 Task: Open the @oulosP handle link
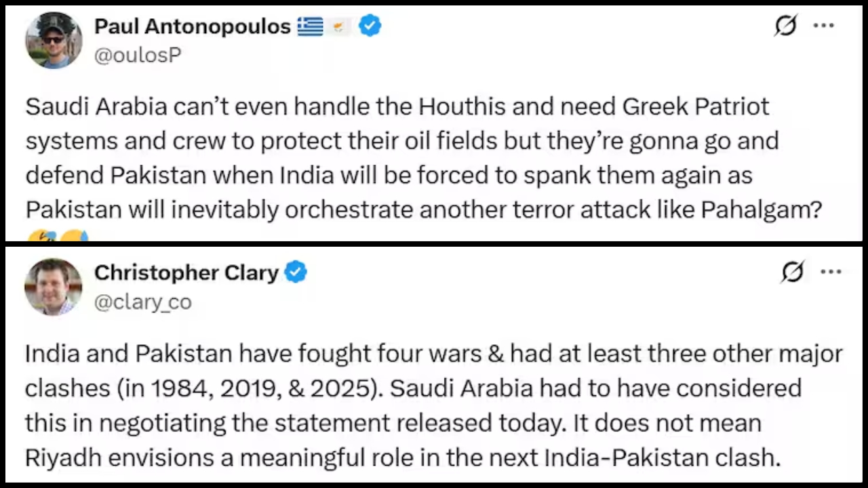138,56
